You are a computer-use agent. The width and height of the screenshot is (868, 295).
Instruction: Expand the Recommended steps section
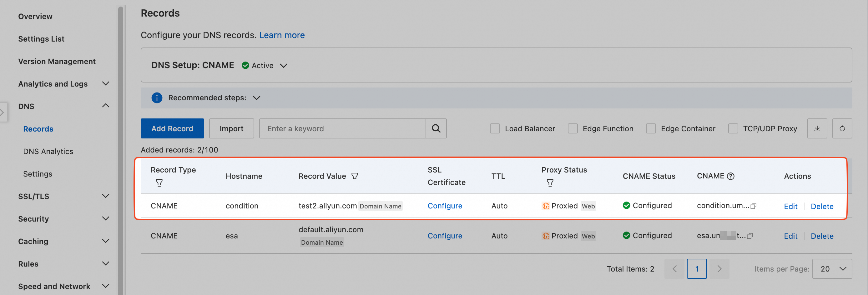tap(256, 98)
